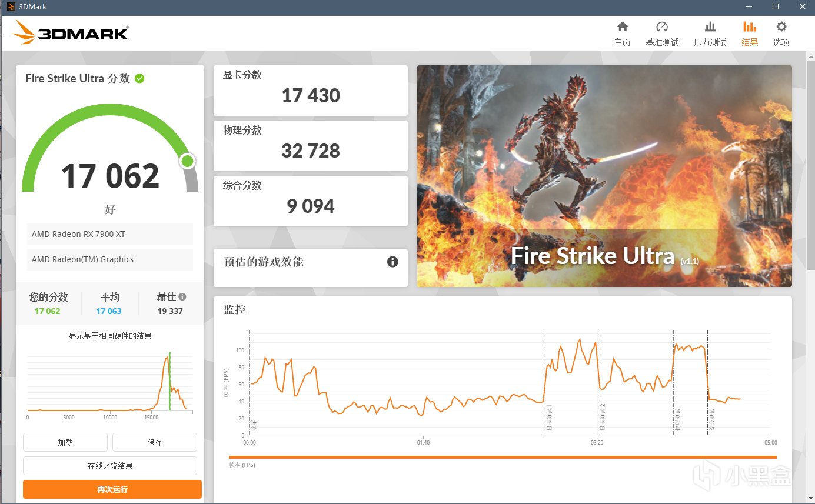Click the 加载 button
The height and width of the screenshot is (504, 815).
65,442
